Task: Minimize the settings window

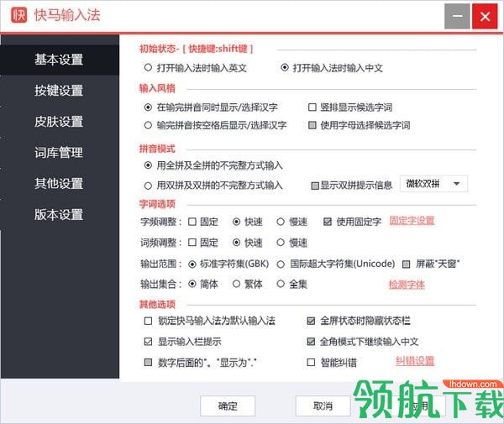Action: (458, 17)
